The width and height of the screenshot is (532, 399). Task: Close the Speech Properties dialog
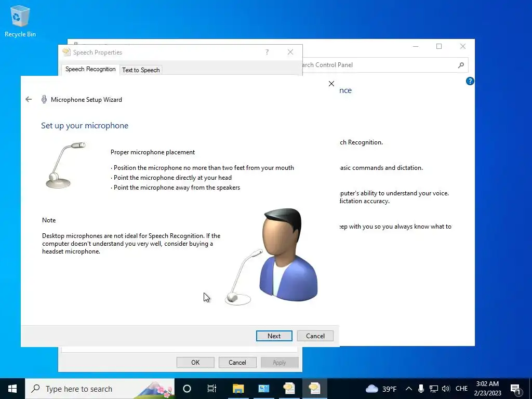[x=290, y=52]
